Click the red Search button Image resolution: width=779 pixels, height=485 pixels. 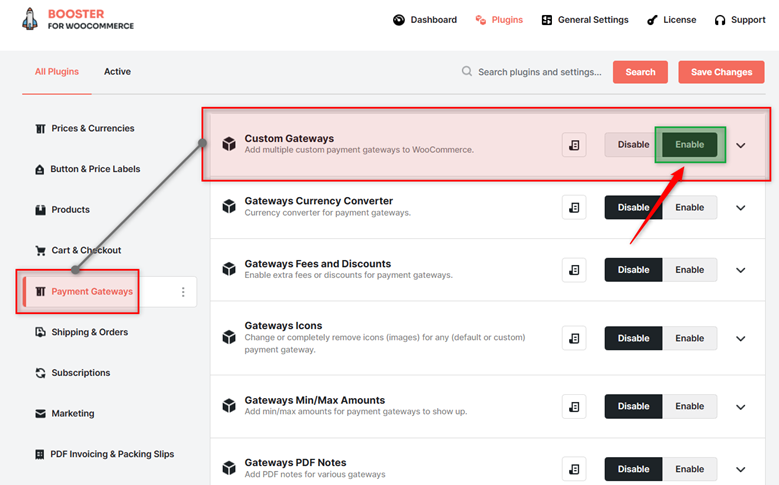640,72
